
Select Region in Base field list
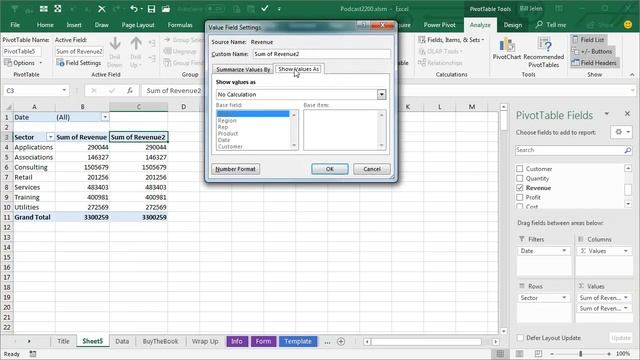(x=227, y=120)
